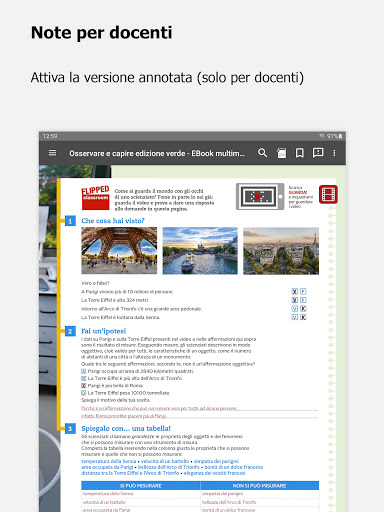Open the Eiffel Tower base photo
The width and height of the screenshot is (384, 512).
[119, 251]
